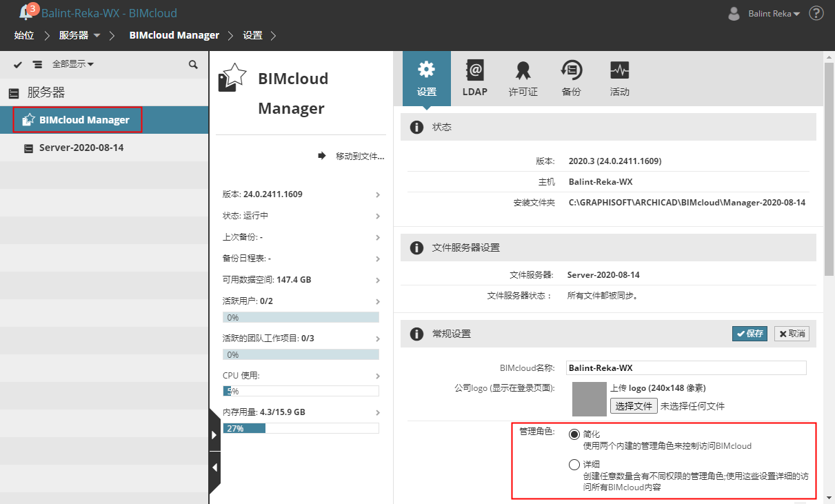
Task: Collapse the side panel with left arrow
Action: point(214,467)
